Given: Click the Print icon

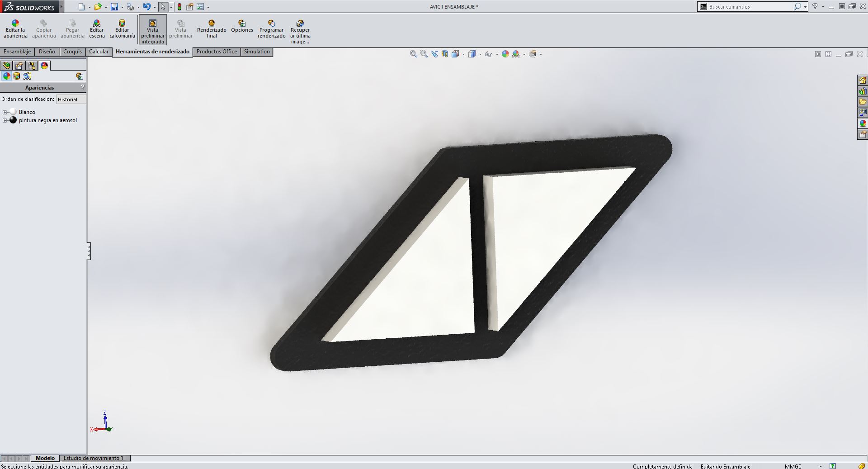Looking at the screenshot, I should point(130,7).
